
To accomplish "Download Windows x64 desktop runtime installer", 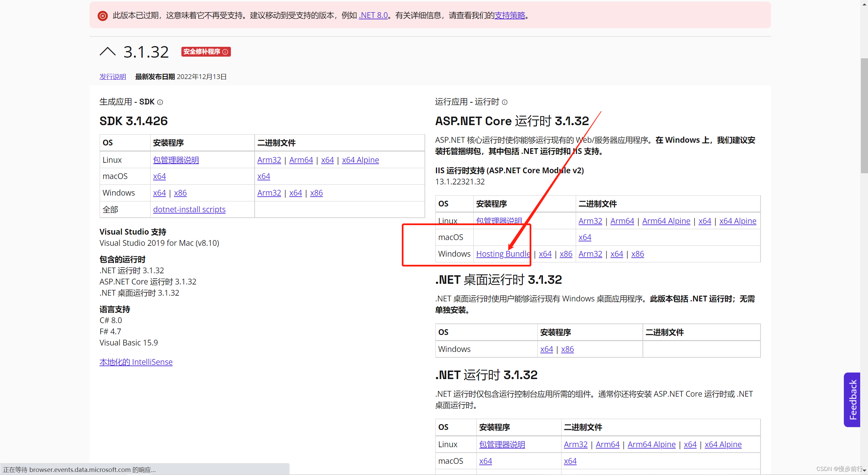I will coord(546,349).
